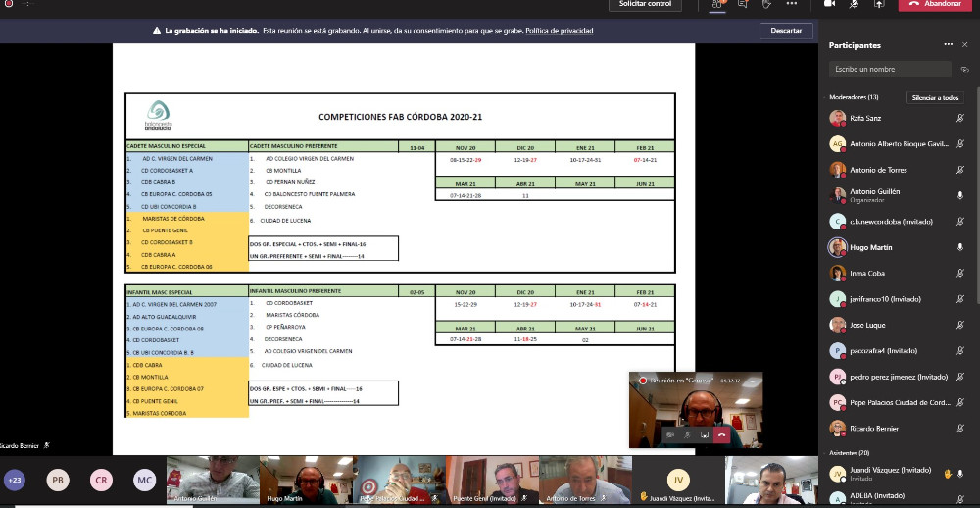Dismiss the recording banner with Descartar
Image resolution: width=980 pixels, height=508 pixels.
pyautogui.click(x=786, y=31)
